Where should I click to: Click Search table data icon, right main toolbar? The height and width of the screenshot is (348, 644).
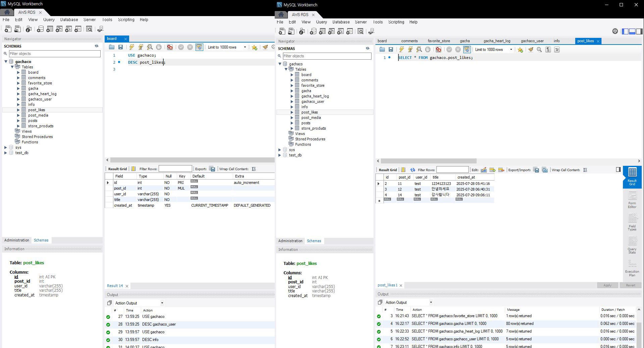point(360,31)
